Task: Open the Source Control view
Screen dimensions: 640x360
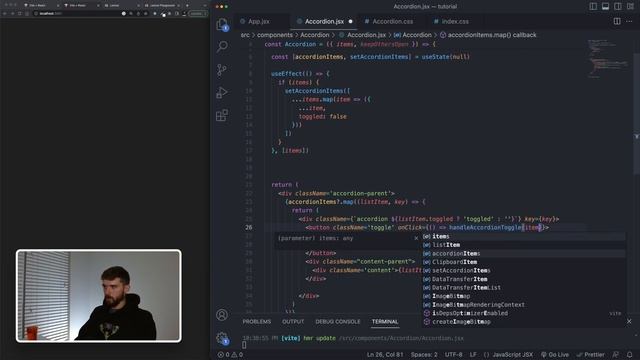Action: [222, 70]
